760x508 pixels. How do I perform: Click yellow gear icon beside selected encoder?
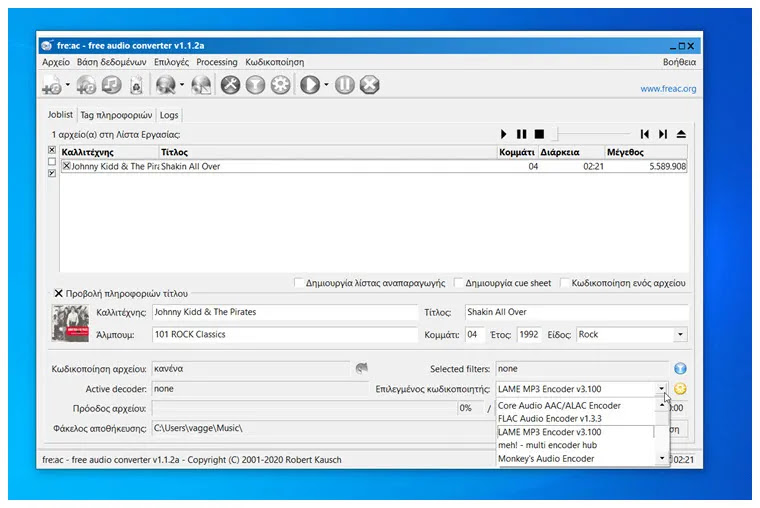point(680,389)
